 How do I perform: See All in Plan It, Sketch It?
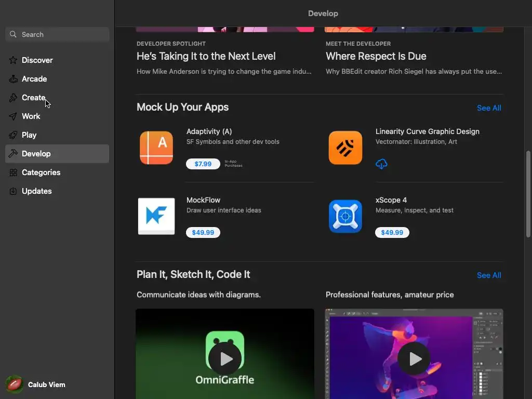point(489,275)
